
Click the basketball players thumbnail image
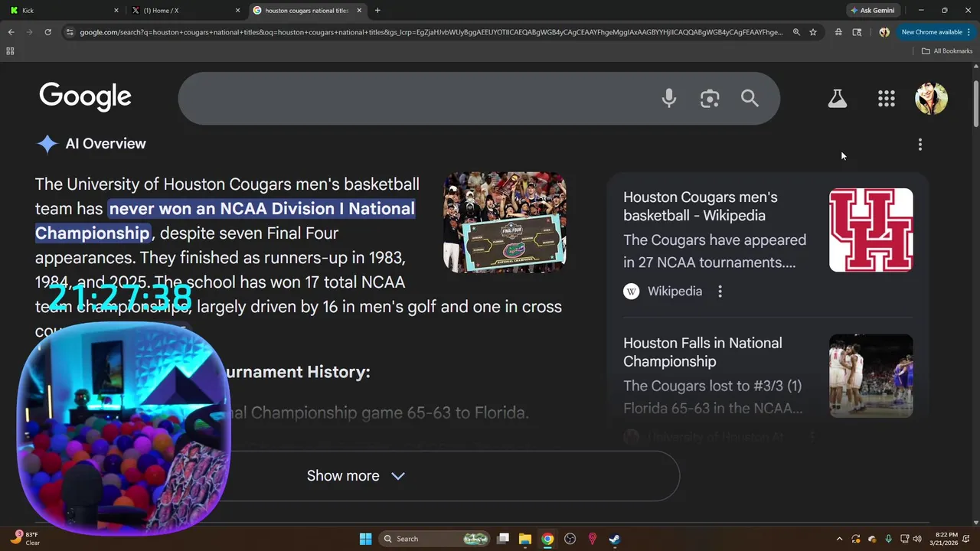coord(871,376)
